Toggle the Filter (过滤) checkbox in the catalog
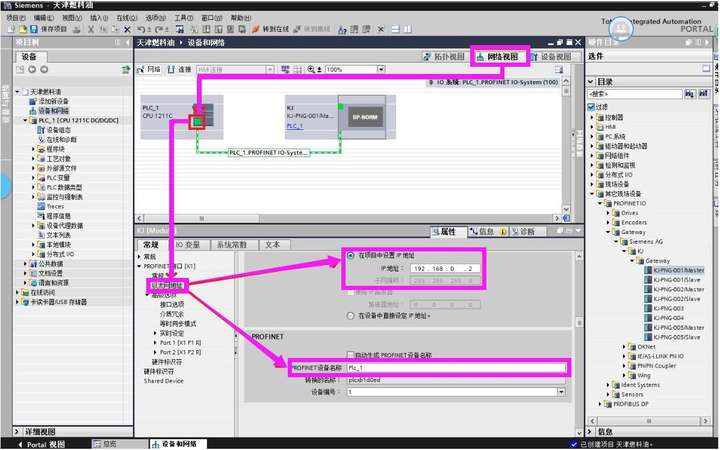Screen dimensions: 720x450 click(x=591, y=107)
